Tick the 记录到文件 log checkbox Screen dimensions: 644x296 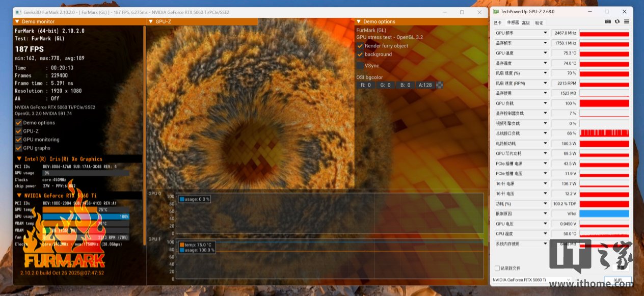497,268
